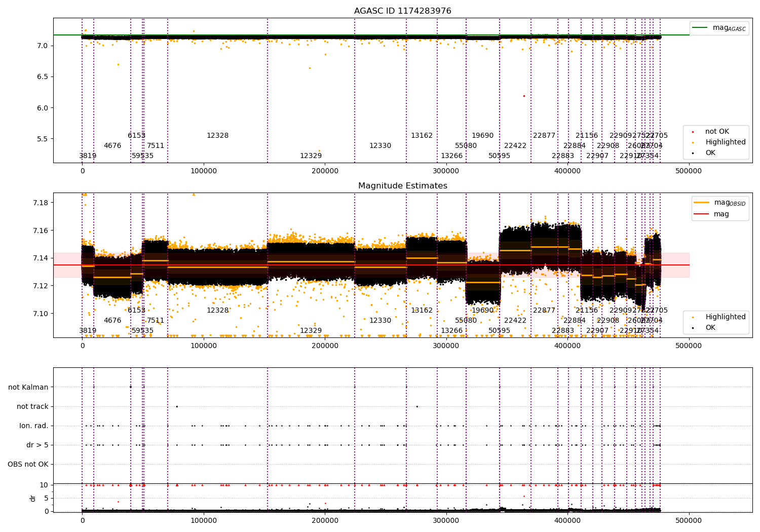Click the 'Magnitude Estimates' subplot title
The height and width of the screenshot is (532, 760).
pyautogui.click(x=402, y=186)
